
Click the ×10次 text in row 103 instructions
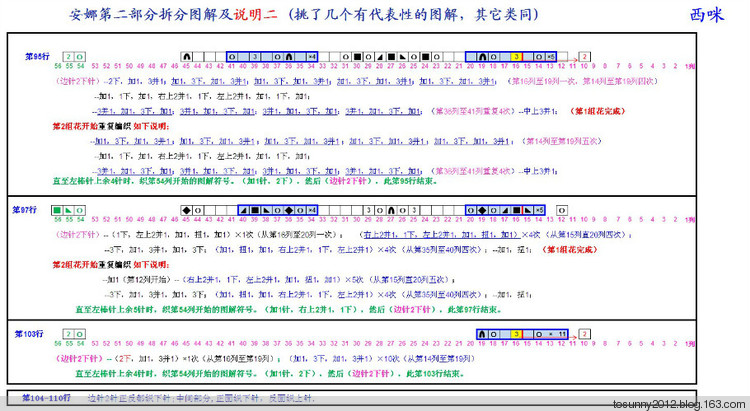[x=389, y=358]
